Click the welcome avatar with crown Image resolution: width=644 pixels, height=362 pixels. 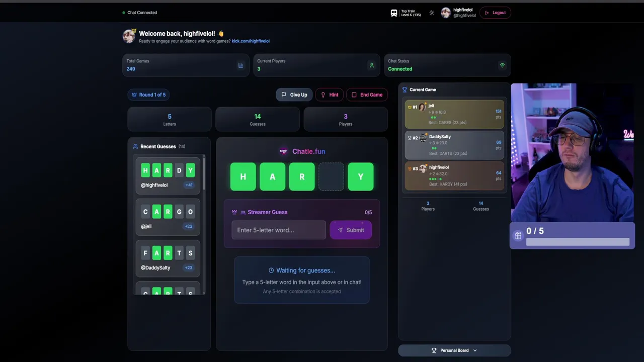pyautogui.click(x=129, y=36)
